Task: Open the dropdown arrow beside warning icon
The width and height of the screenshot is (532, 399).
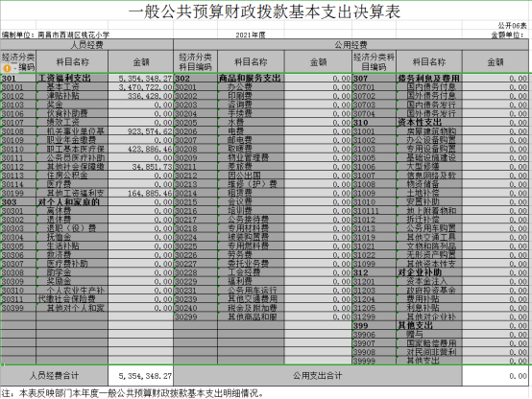Action: (x=14, y=68)
